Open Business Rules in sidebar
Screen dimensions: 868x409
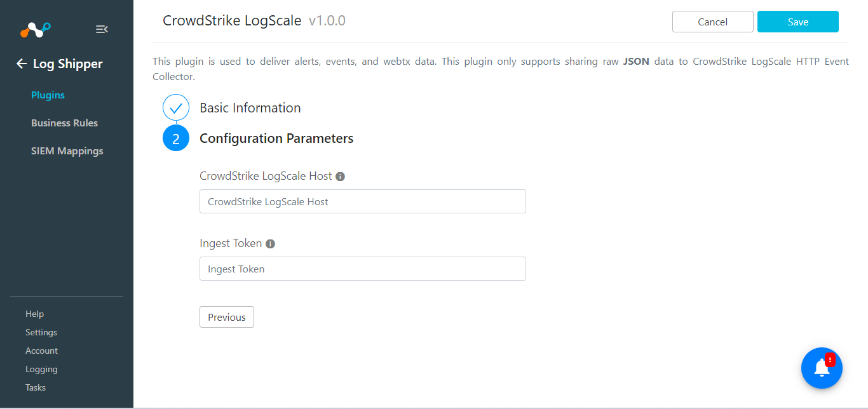click(64, 123)
